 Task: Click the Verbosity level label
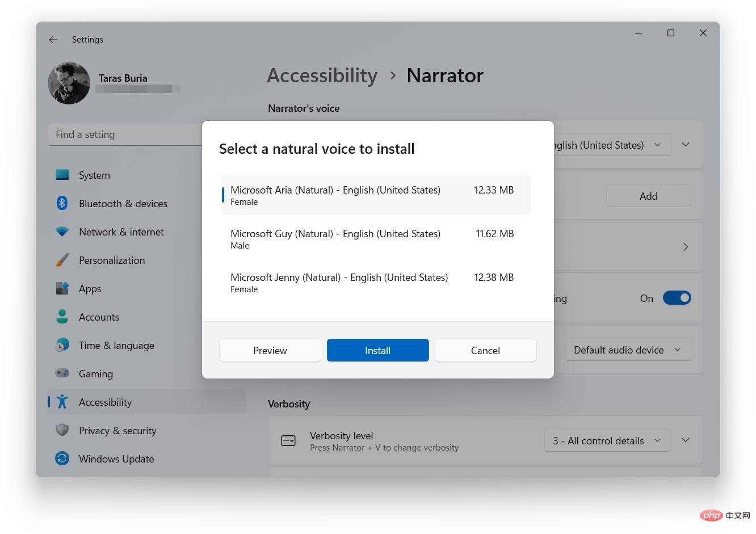(342, 436)
